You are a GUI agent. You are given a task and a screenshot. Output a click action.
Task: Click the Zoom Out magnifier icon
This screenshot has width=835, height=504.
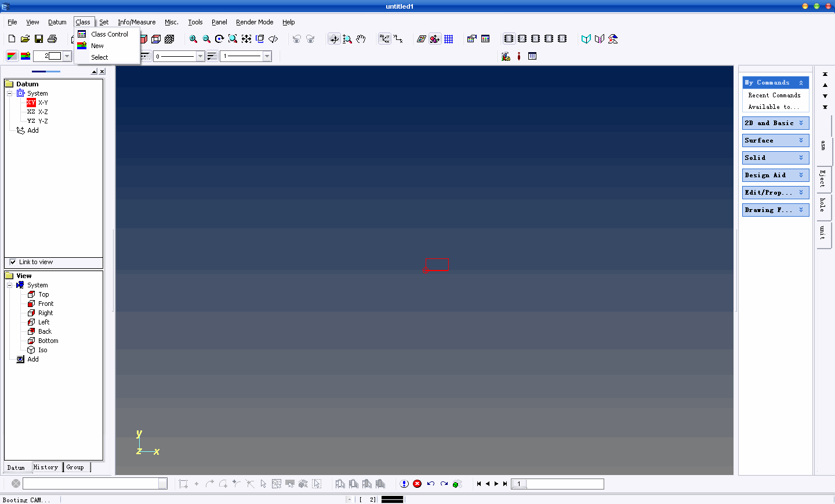206,39
